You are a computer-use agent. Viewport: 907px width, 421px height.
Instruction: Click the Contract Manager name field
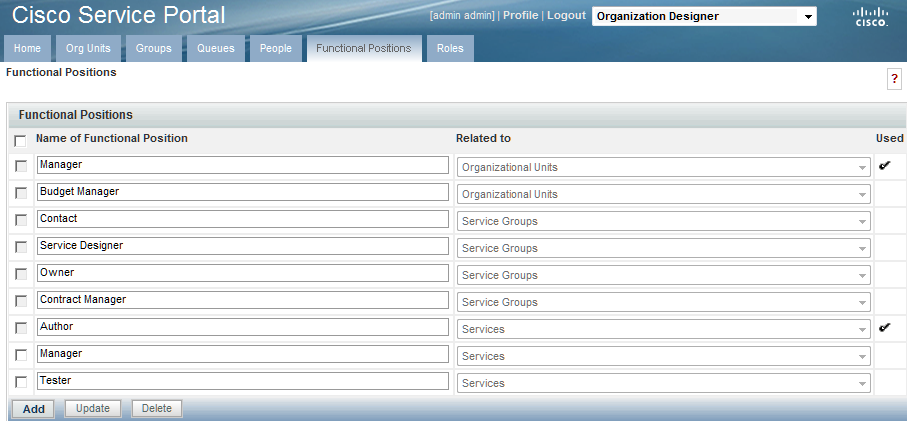tap(243, 300)
